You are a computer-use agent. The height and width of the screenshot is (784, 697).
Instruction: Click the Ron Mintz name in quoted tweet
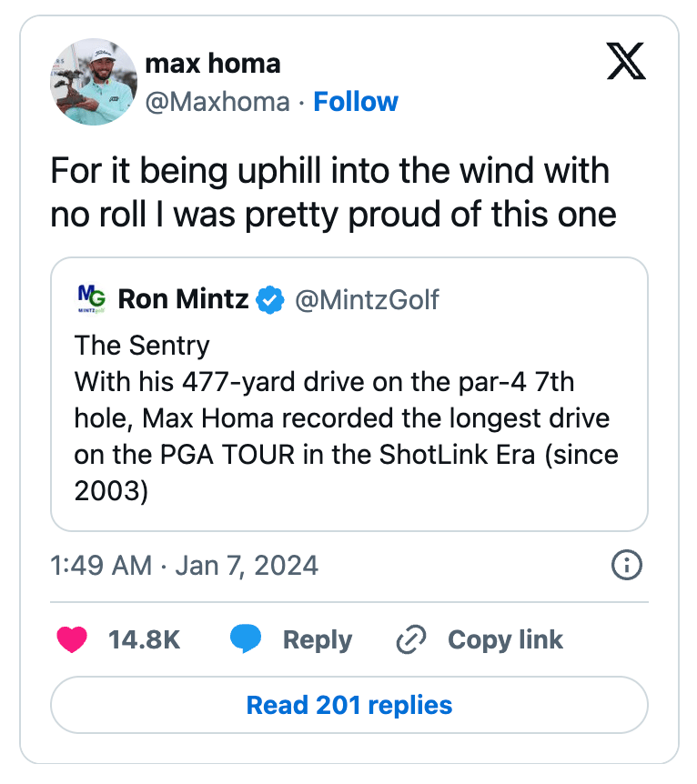(183, 298)
